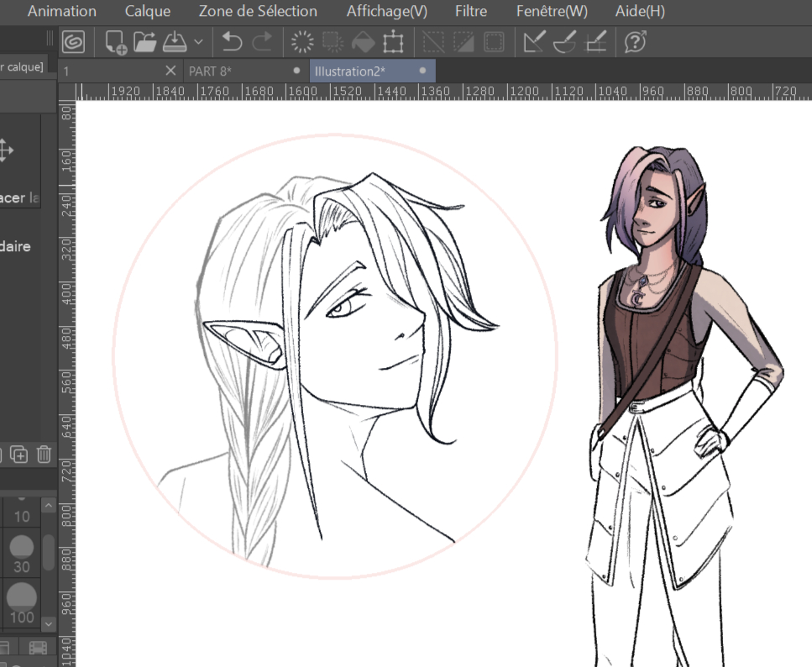
Task: Create a new canvas with New icon
Action: [116, 41]
